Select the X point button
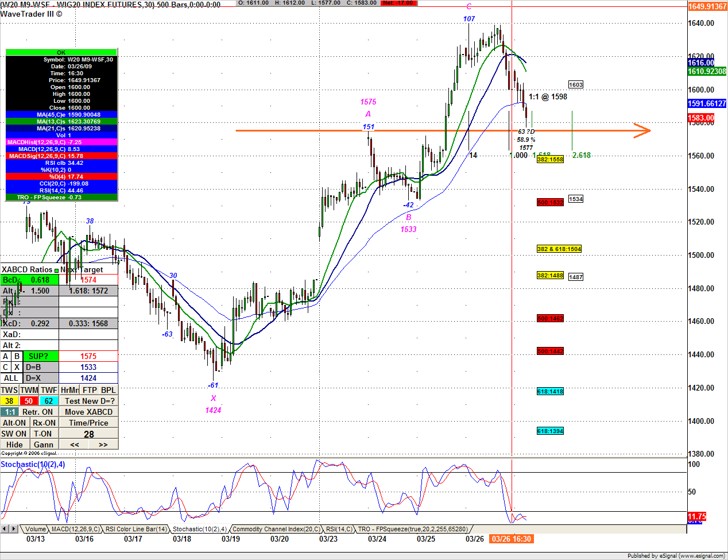728x560 pixels. click(17, 367)
